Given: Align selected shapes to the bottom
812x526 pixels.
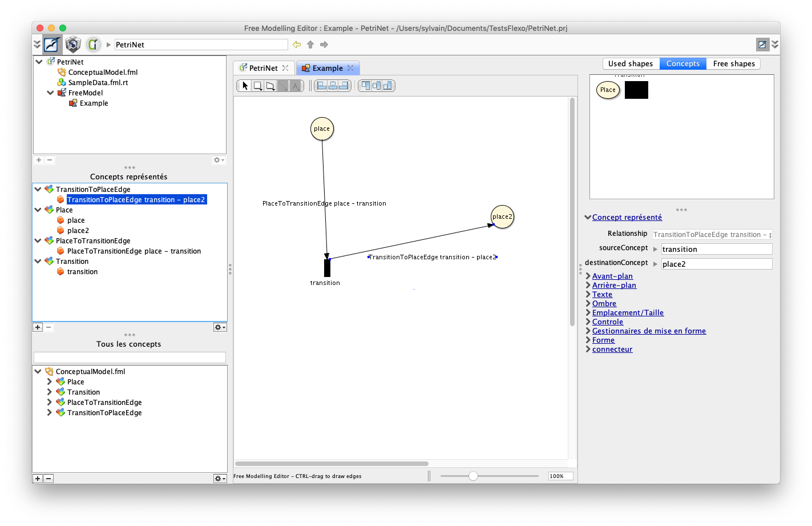Looking at the screenshot, I should click(x=387, y=86).
